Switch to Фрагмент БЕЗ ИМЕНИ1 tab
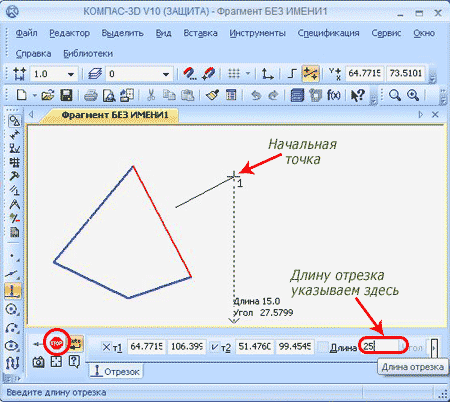The height and width of the screenshot is (402, 450). coord(115,115)
